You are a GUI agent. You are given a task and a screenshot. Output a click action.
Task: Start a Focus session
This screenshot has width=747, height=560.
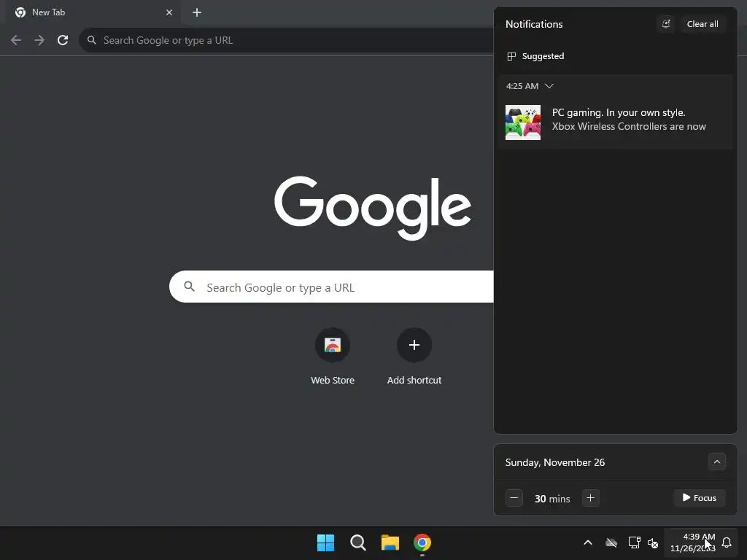pos(699,498)
